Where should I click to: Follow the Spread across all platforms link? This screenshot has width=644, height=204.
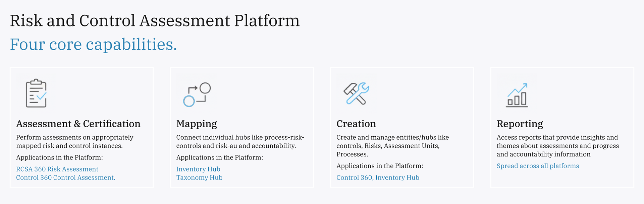coord(538,166)
